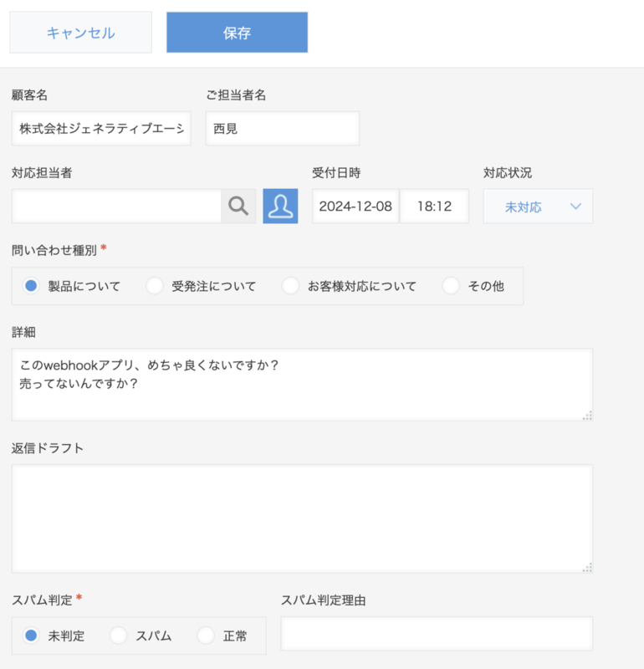Viewport: 644px width, 669px height.
Task: Select the スパム radio button
Action: 118,636
